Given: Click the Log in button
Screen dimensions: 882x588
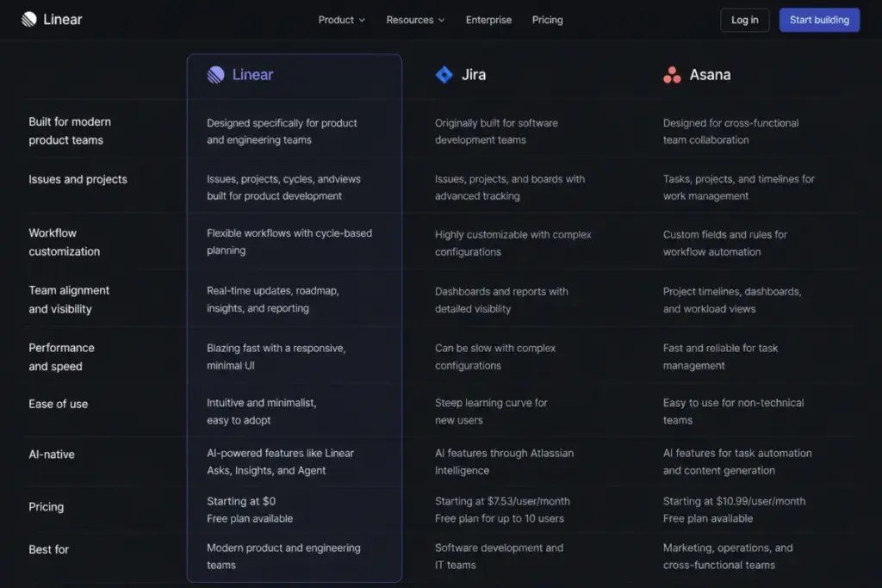Looking at the screenshot, I should (745, 21).
